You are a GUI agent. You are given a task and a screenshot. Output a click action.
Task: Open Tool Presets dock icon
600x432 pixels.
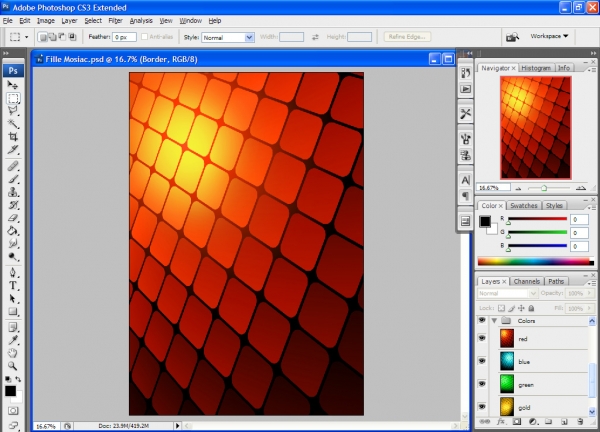(465, 113)
